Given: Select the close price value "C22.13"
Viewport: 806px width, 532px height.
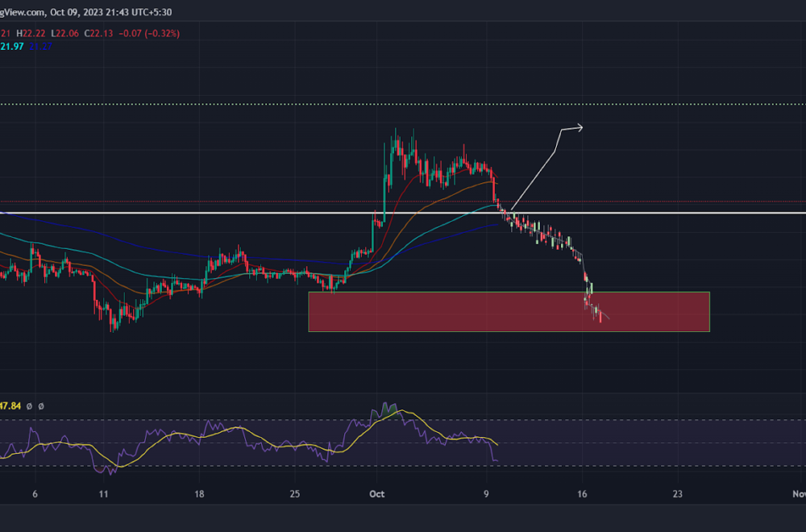Looking at the screenshot, I should tap(98, 33).
